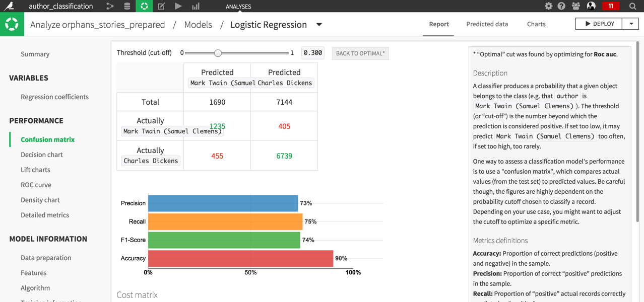Viewport: 644px width, 302px height.
Task: Open the Flow view icon
Action: pos(110,6)
